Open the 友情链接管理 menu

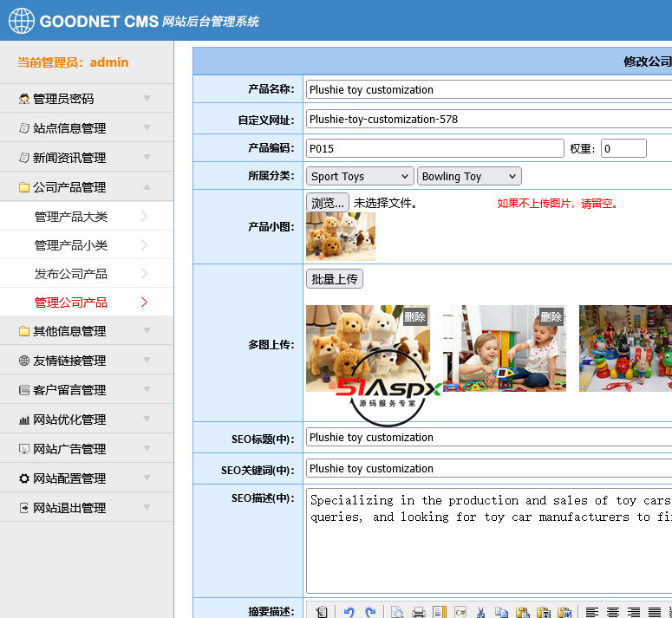(87, 361)
